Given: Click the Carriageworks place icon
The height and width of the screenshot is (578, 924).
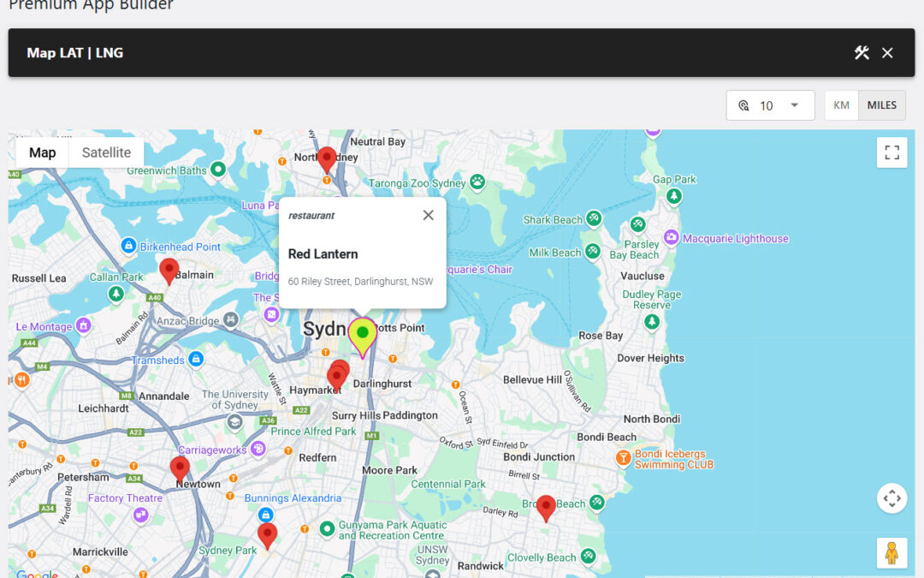Looking at the screenshot, I should pyautogui.click(x=258, y=449).
